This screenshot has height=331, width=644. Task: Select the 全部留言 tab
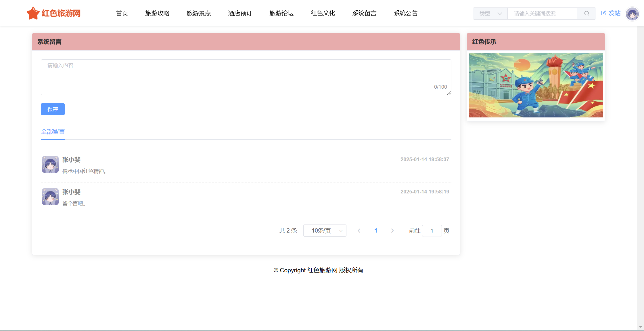[x=53, y=132]
